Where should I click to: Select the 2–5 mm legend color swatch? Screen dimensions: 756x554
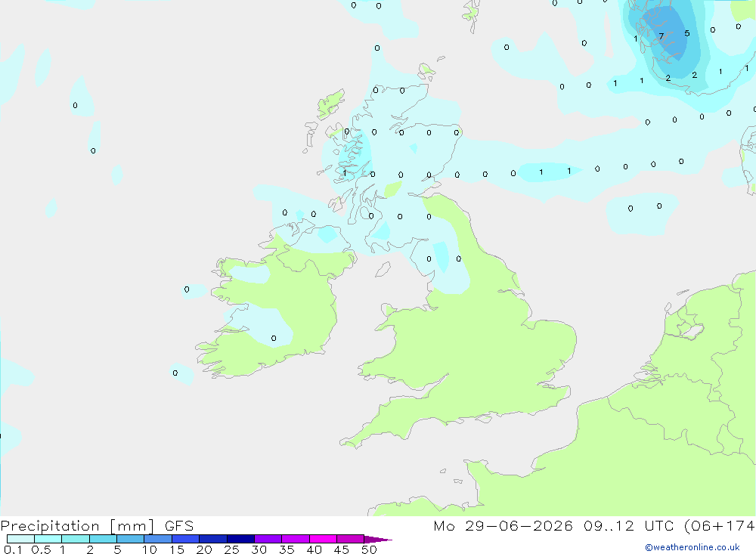(103, 539)
